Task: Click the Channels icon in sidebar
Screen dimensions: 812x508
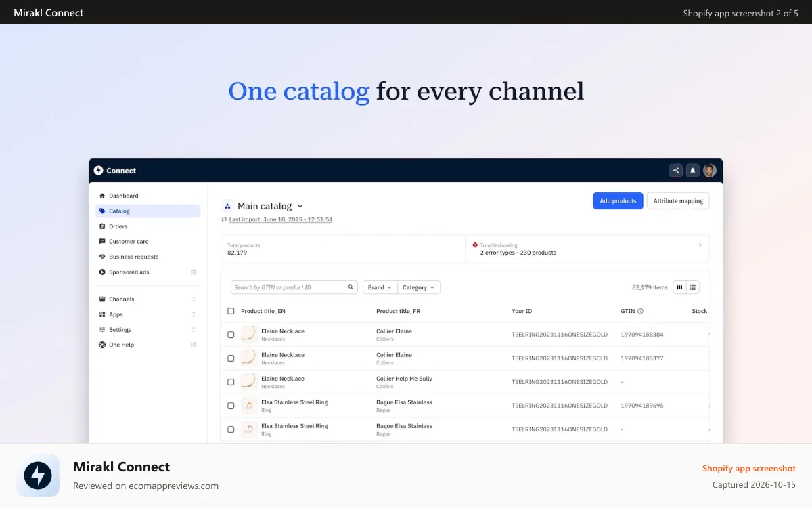Action: click(102, 299)
